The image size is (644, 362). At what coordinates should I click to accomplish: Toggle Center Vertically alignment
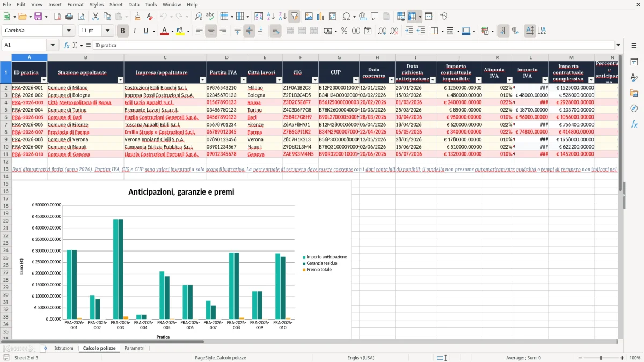249,31
